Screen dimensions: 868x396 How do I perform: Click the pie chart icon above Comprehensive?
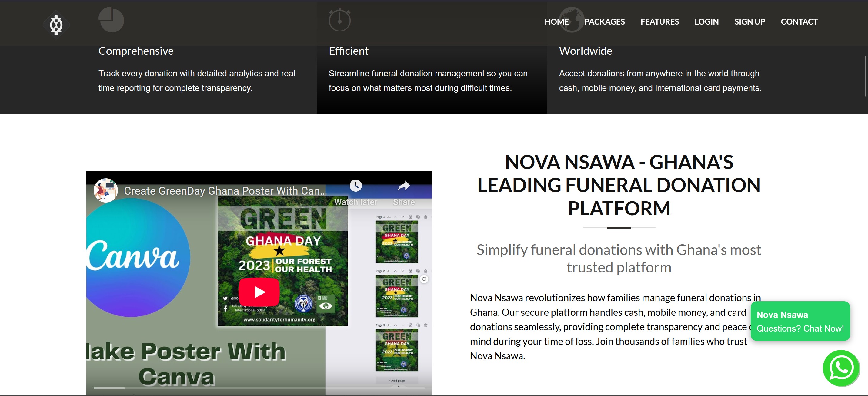coord(111,20)
